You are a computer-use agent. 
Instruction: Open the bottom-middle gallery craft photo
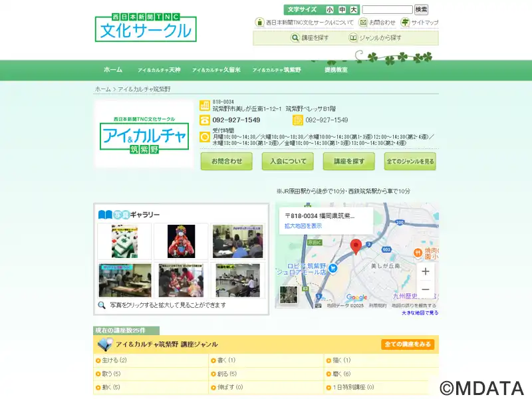[x=181, y=280]
